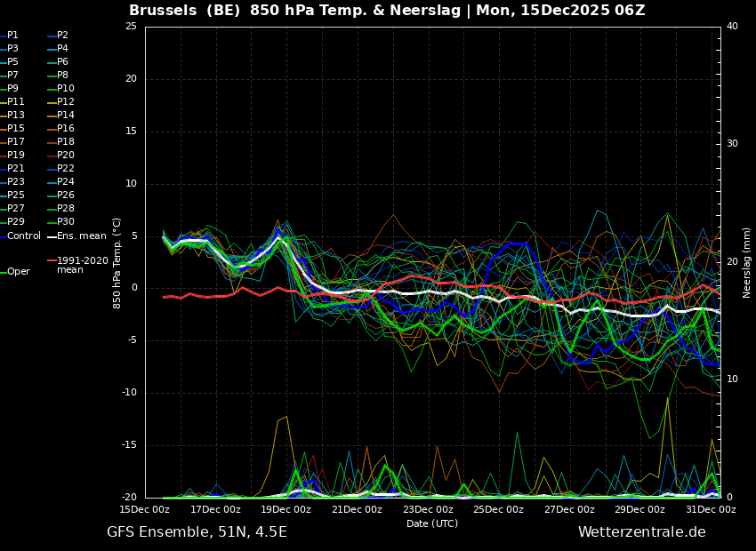Choose the P19 legend label
756x551 pixels.
click(x=15, y=156)
